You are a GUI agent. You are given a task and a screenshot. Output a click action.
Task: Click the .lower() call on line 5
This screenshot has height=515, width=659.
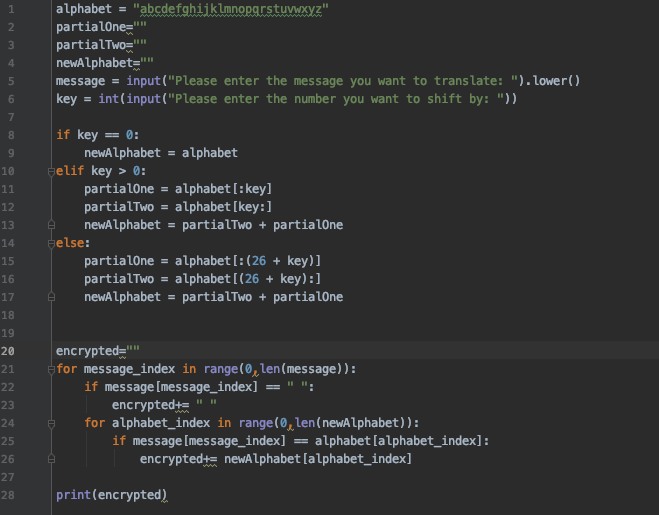click(553, 81)
